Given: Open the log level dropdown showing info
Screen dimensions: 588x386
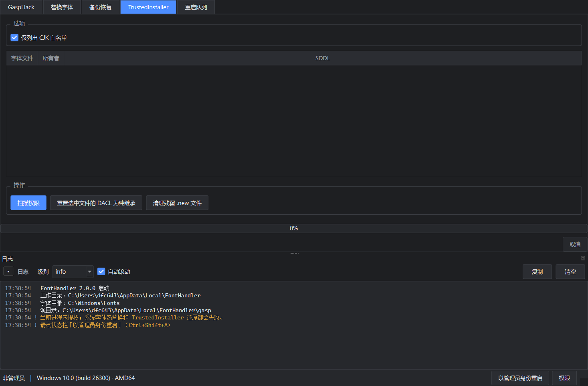Looking at the screenshot, I should click(73, 272).
